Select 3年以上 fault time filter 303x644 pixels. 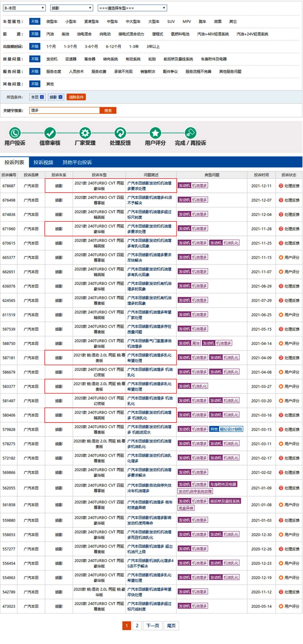click(153, 47)
